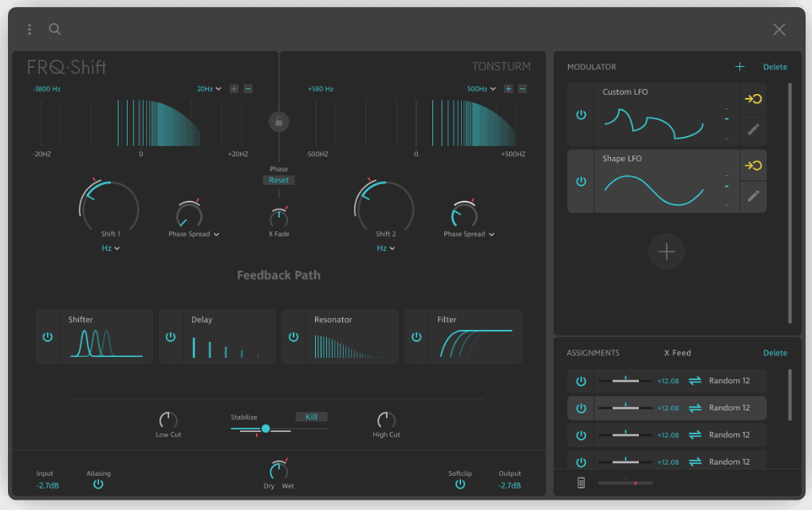812x510 pixels.
Task: Select Shape LFO waveform preview
Action: (x=653, y=190)
